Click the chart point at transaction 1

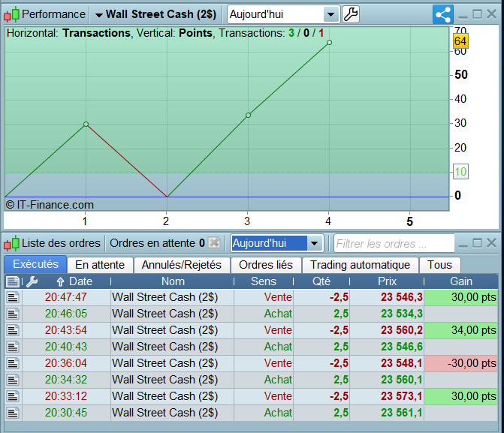point(86,124)
